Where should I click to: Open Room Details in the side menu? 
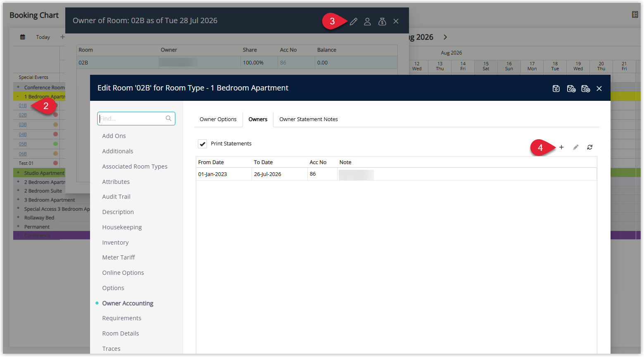[121, 333]
